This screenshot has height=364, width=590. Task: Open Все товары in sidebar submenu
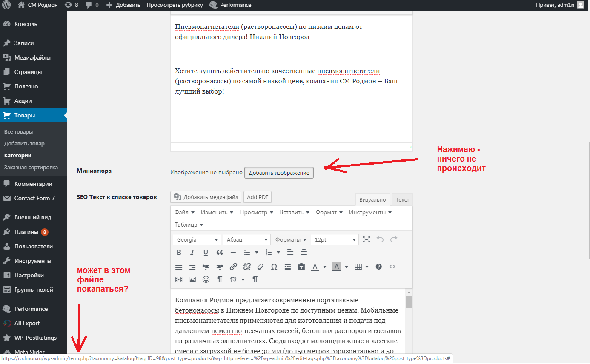(x=18, y=132)
